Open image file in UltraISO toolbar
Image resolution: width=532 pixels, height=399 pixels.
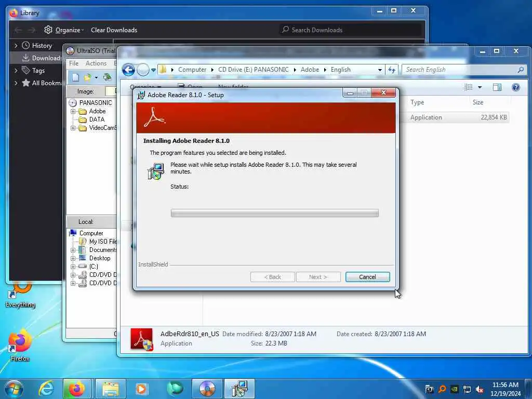click(88, 77)
